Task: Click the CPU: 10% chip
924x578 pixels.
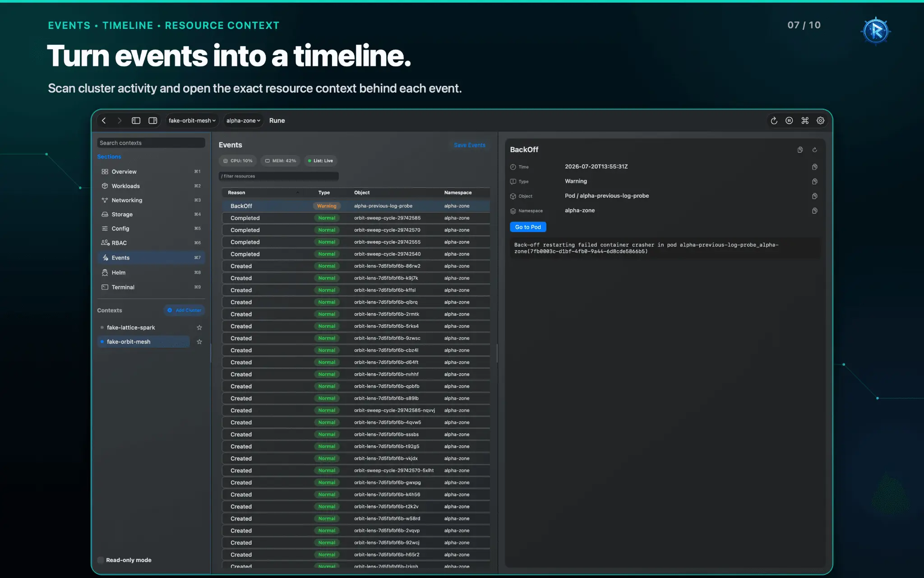Action: click(x=238, y=161)
